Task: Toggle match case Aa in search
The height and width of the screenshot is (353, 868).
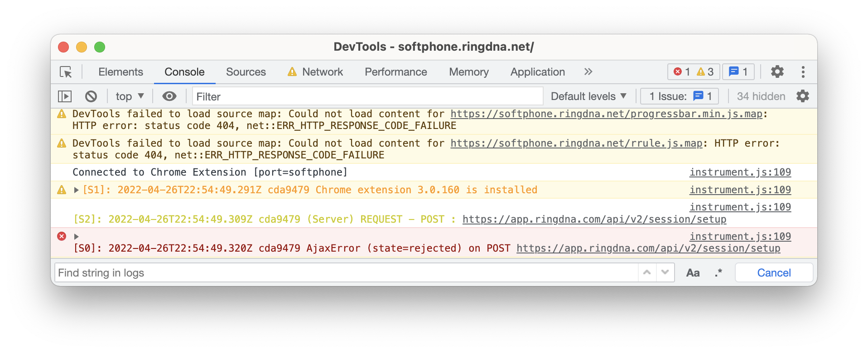Action: click(x=693, y=273)
